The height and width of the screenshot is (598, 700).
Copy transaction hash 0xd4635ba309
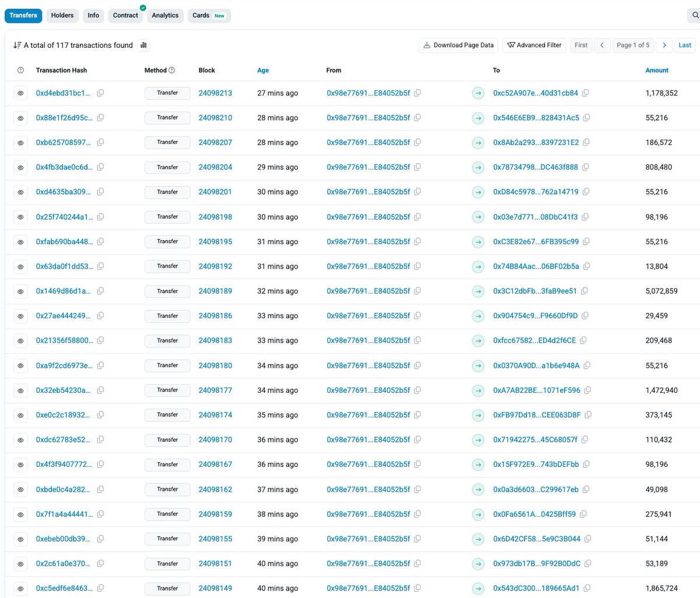[x=100, y=192]
